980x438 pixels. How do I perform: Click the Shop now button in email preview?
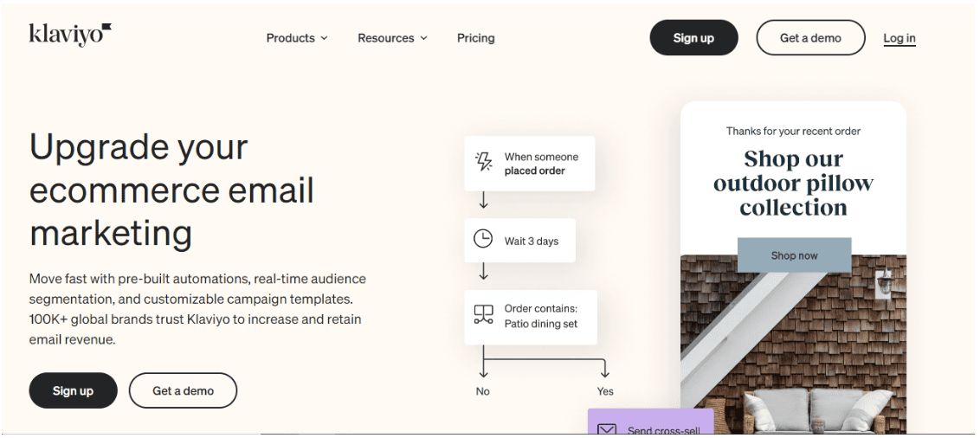tap(795, 255)
